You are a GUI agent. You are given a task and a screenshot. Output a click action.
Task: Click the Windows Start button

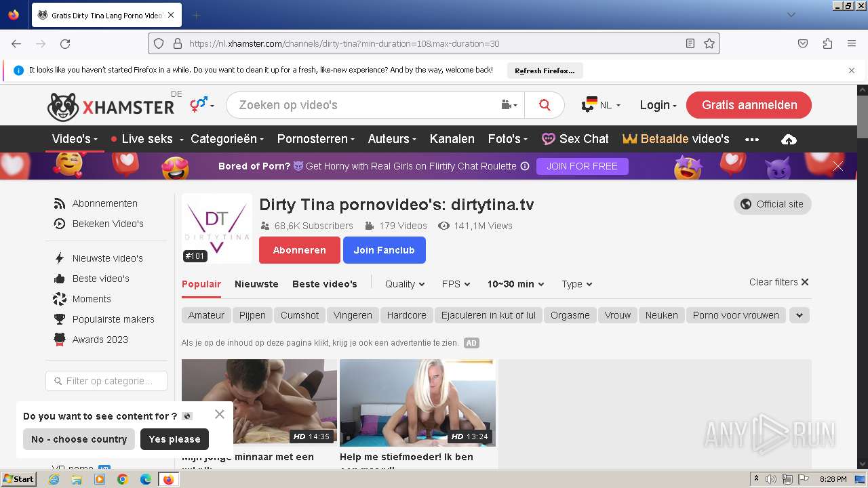point(18,479)
